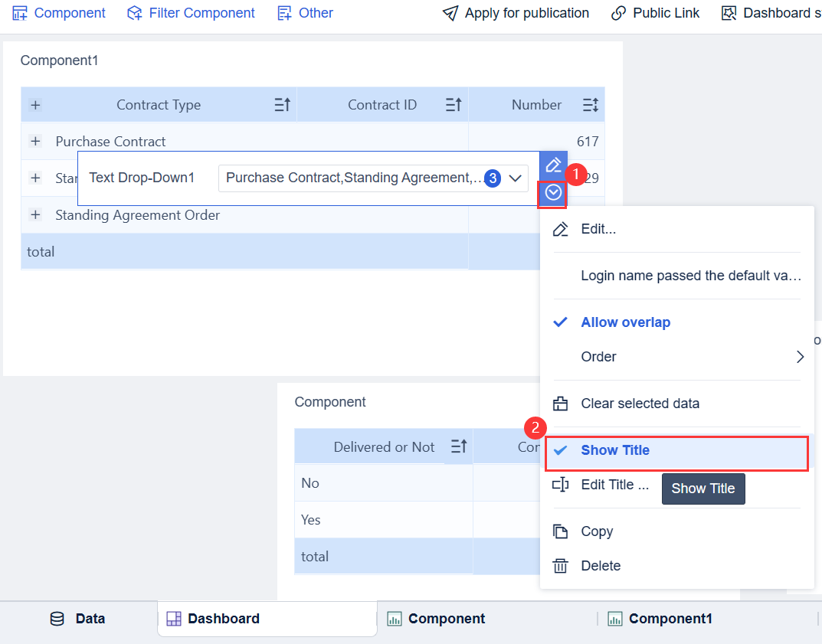Click the Delivered or Not sort icon
Viewport: 822px width, 644px height.
[x=459, y=446]
